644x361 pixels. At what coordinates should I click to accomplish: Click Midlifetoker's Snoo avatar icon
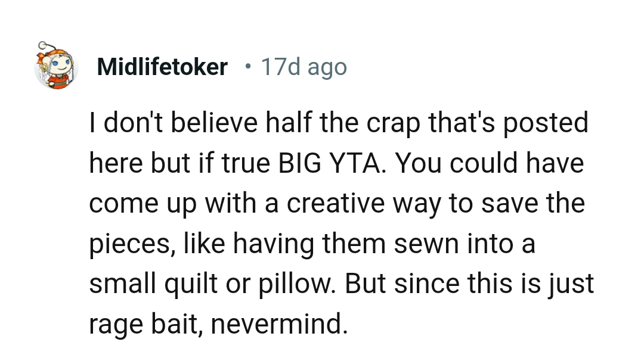point(57,66)
